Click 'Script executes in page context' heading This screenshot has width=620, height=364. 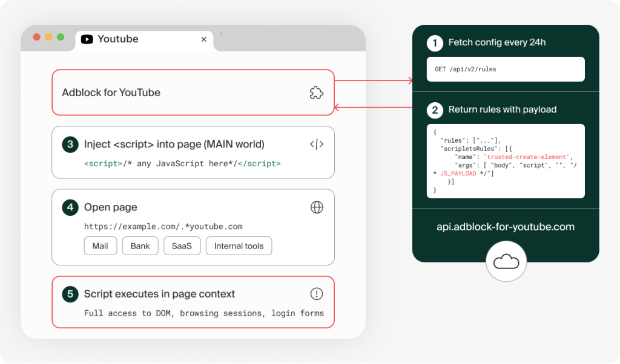159,294
